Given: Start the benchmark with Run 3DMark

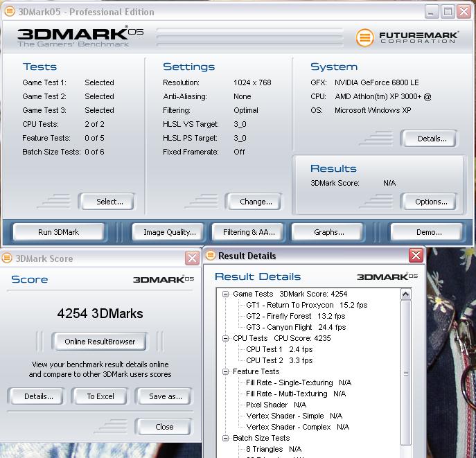Looking at the screenshot, I should pyautogui.click(x=58, y=232).
